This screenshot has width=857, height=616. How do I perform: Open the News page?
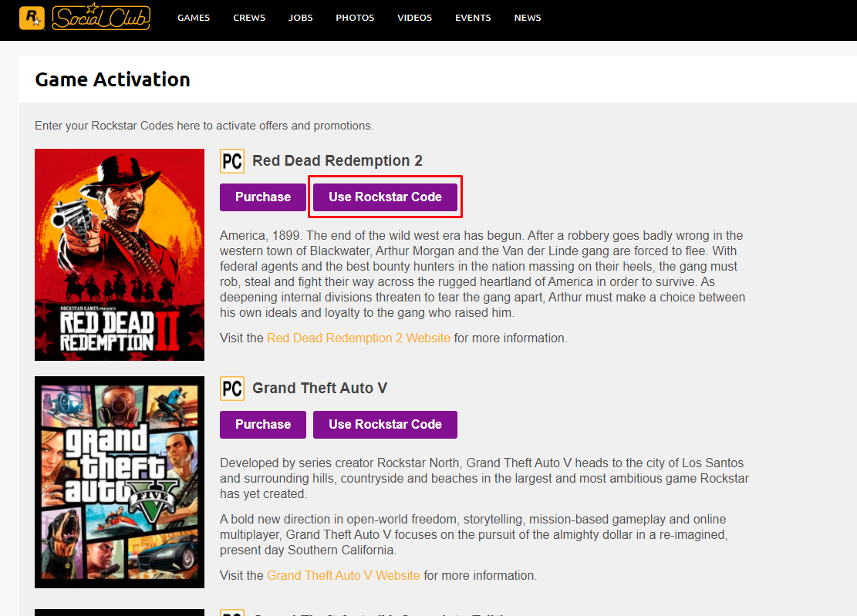[x=528, y=18]
